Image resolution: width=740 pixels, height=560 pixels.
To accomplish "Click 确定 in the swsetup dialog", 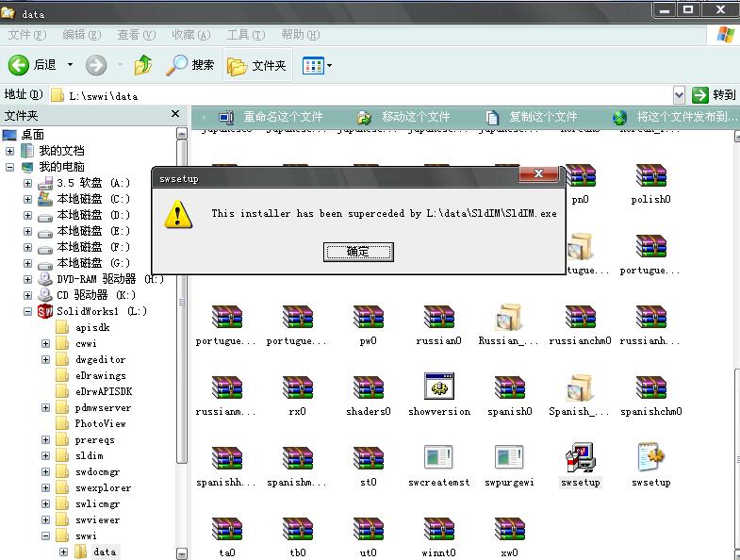I will click(358, 252).
